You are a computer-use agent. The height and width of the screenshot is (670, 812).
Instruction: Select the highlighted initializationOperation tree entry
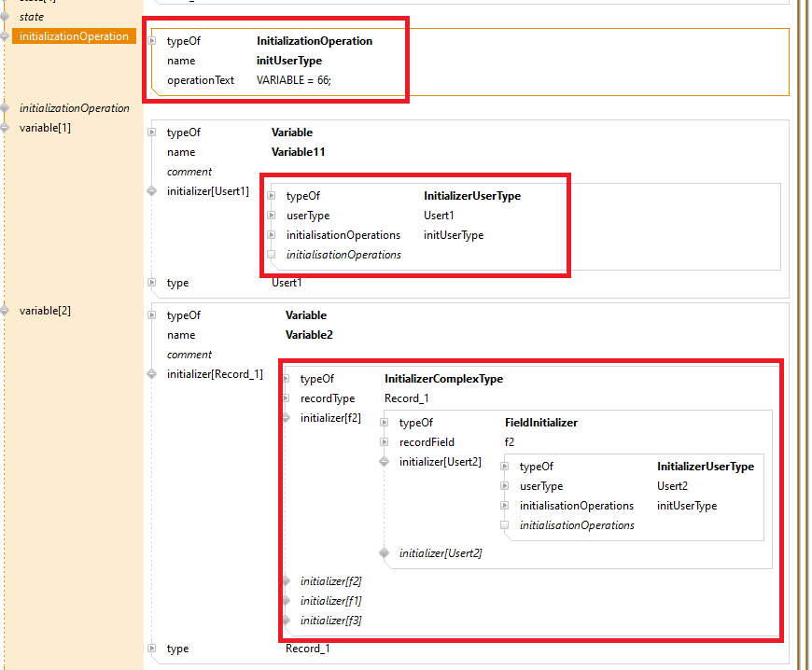pos(74,36)
